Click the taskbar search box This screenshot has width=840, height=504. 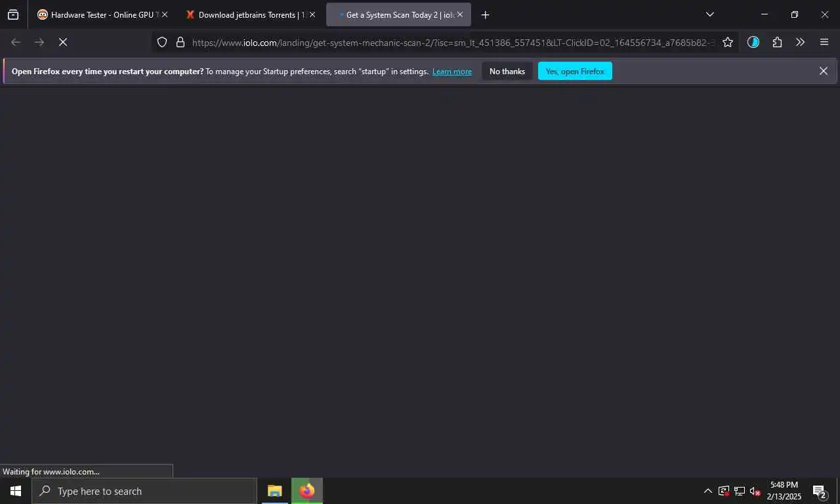[144, 491]
